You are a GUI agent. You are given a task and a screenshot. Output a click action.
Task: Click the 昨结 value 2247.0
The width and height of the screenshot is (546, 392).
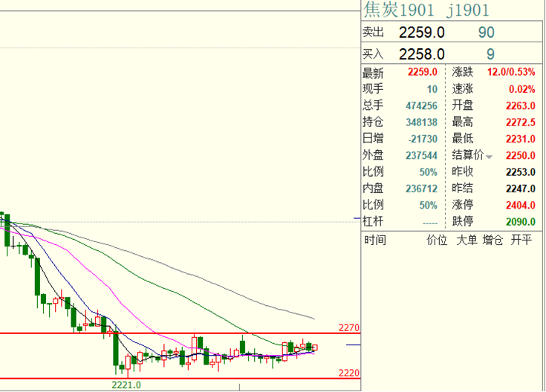(520, 189)
